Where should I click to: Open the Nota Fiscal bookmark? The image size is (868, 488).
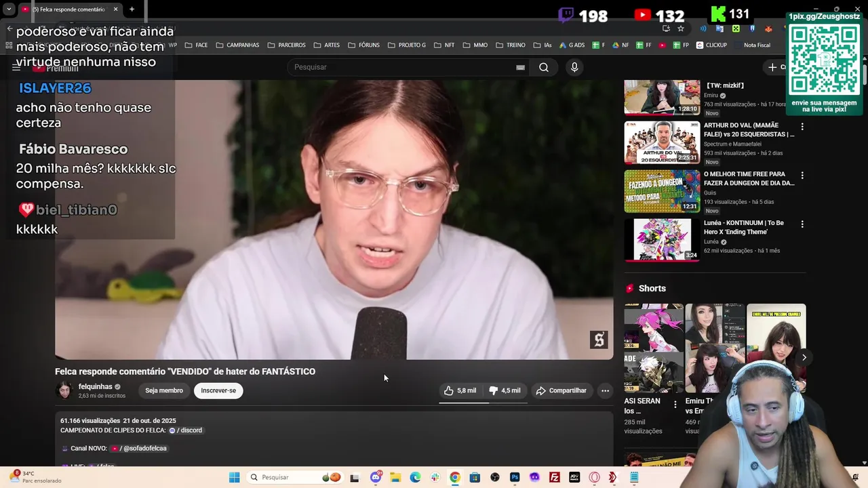tap(751, 45)
